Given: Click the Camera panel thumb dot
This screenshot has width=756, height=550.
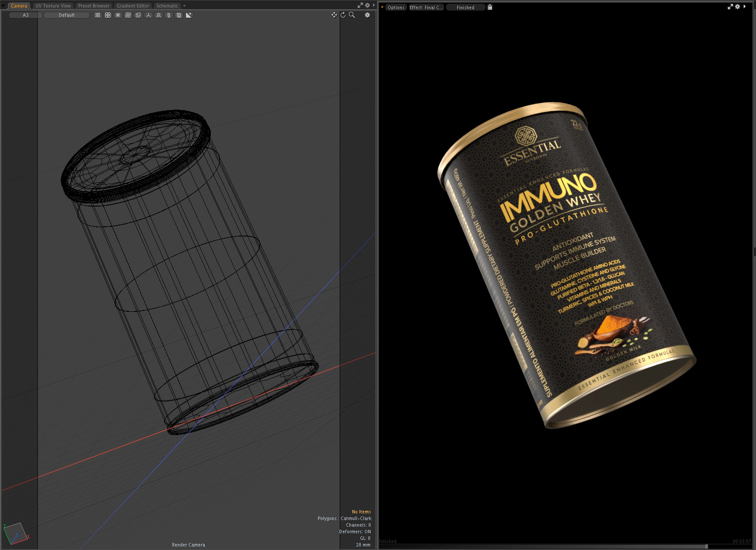Looking at the screenshot, I should pos(4,6).
